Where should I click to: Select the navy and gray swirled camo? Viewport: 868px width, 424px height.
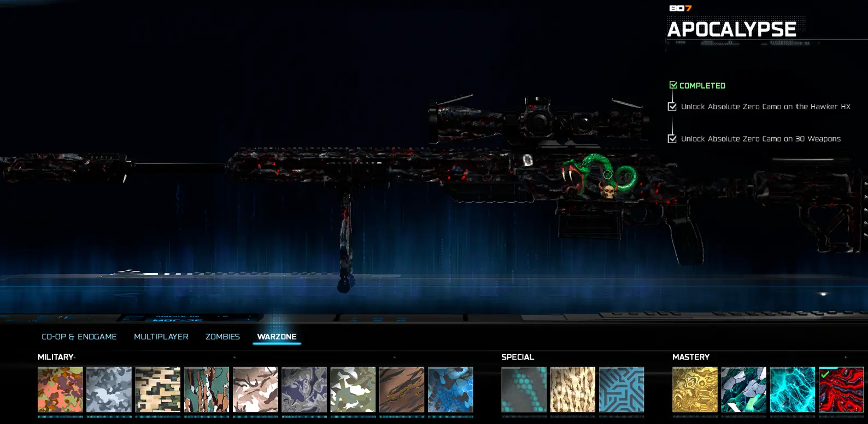(304, 390)
